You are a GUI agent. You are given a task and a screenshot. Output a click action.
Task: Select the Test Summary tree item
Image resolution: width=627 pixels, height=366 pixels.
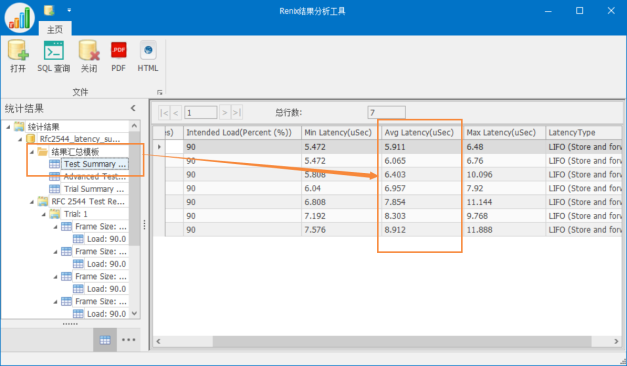[95, 164]
